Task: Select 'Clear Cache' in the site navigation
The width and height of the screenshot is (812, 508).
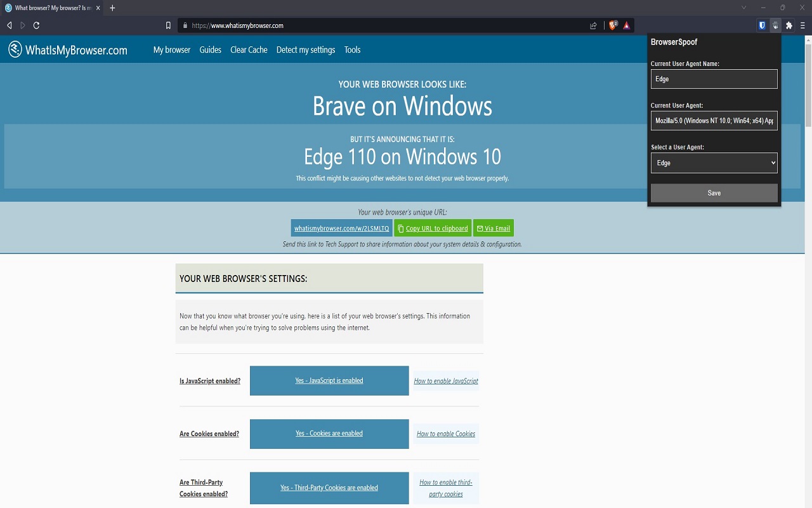Action: [249, 50]
